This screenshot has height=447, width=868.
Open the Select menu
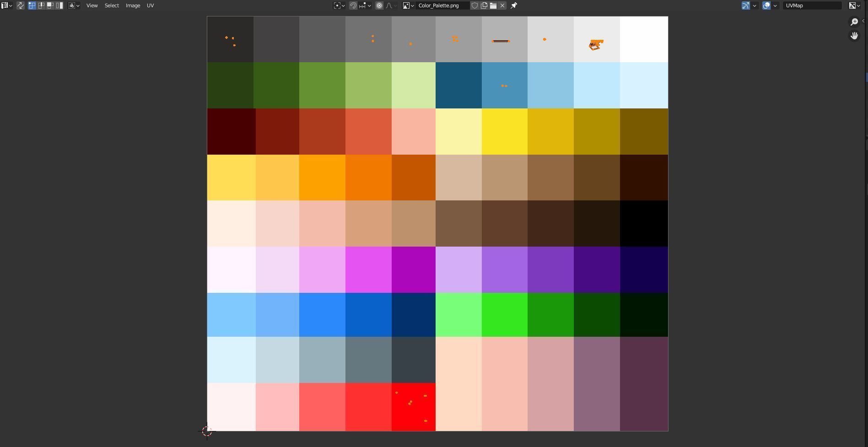(112, 5)
